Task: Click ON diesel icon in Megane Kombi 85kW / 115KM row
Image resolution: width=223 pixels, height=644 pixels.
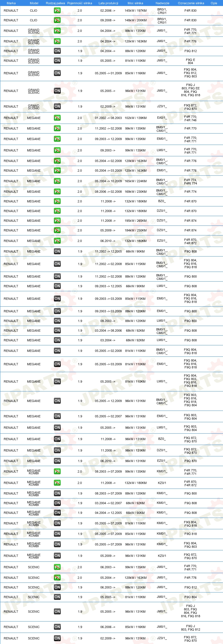Action: click(57, 534)
